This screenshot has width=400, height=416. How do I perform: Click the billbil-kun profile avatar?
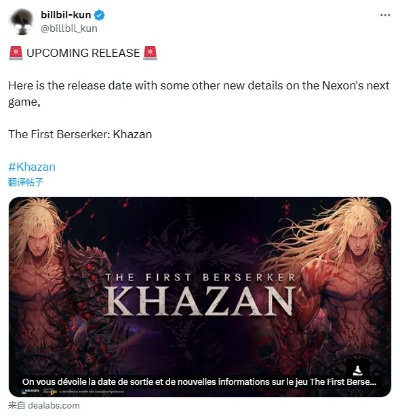click(22, 22)
